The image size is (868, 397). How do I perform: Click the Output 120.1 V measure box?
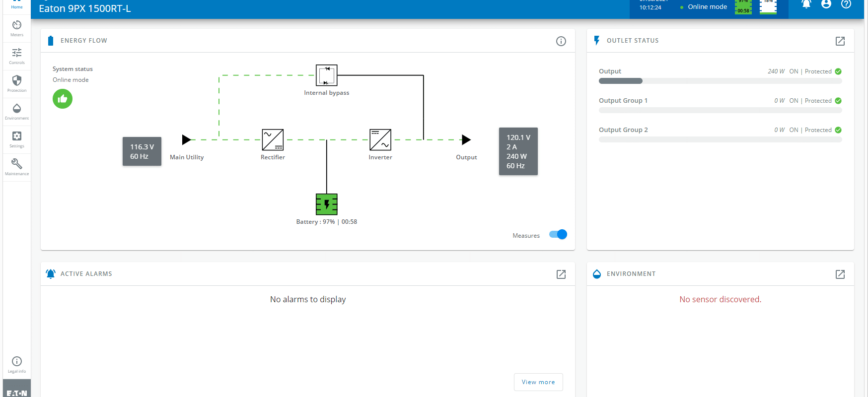click(518, 151)
